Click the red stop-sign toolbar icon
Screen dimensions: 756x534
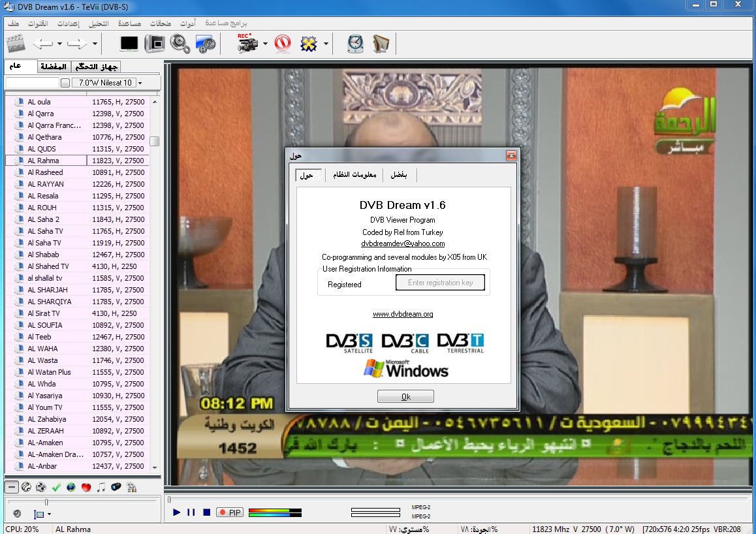[x=283, y=44]
